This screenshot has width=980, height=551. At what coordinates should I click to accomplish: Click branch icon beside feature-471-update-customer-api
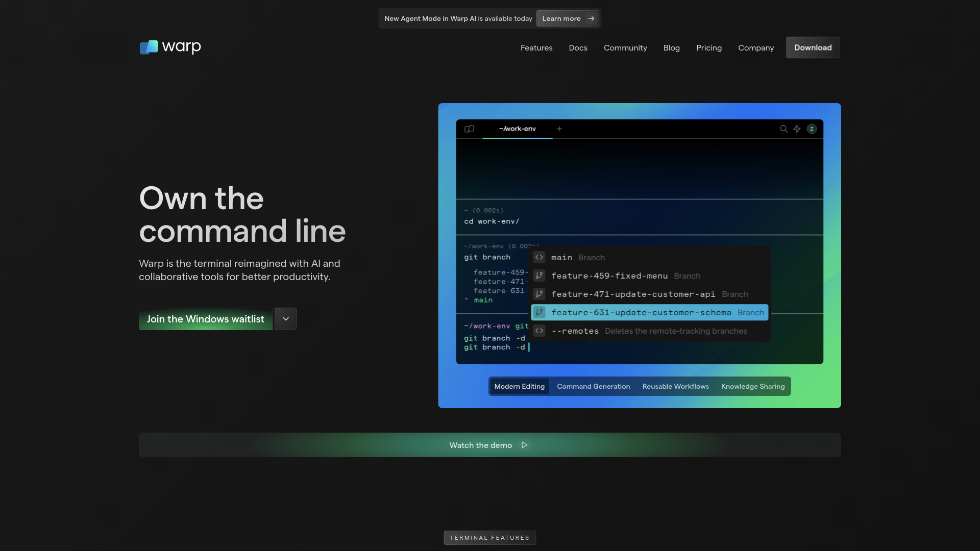[x=540, y=294]
